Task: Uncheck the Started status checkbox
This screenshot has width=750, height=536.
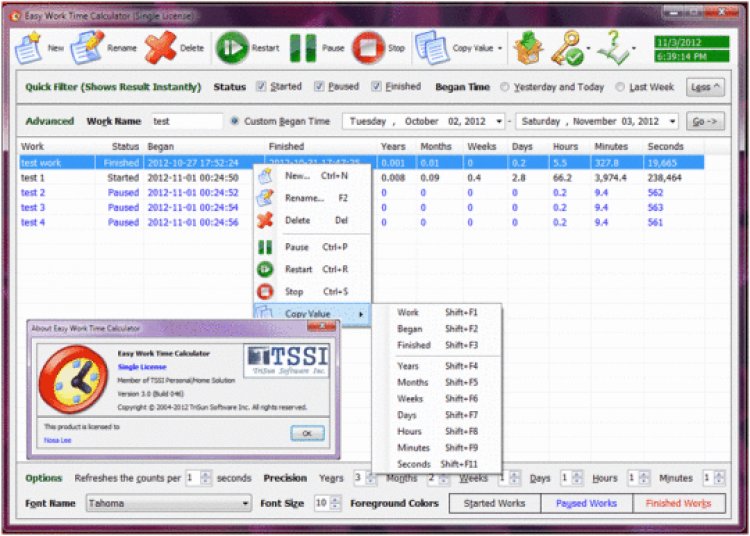Action: 261,87
